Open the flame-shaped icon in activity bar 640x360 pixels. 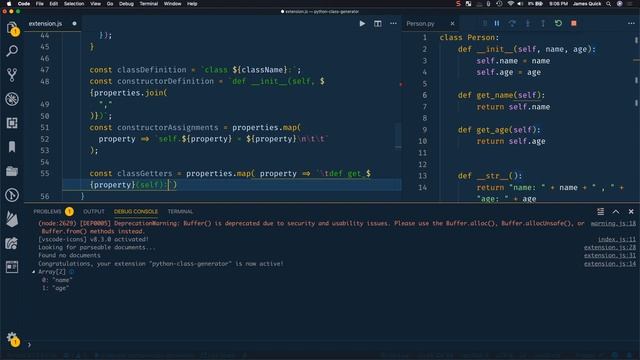click(12, 219)
